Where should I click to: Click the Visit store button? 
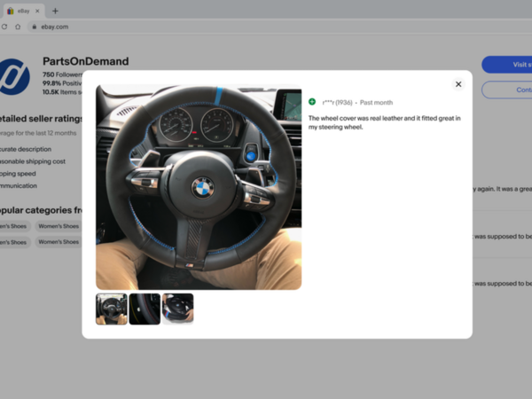point(506,65)
